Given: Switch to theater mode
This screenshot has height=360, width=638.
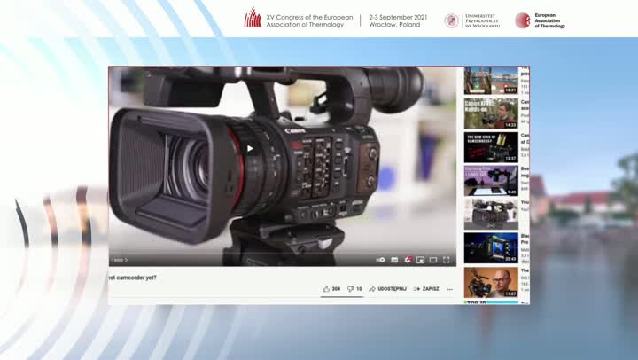Looking at the screenshot, I should 433,260.
